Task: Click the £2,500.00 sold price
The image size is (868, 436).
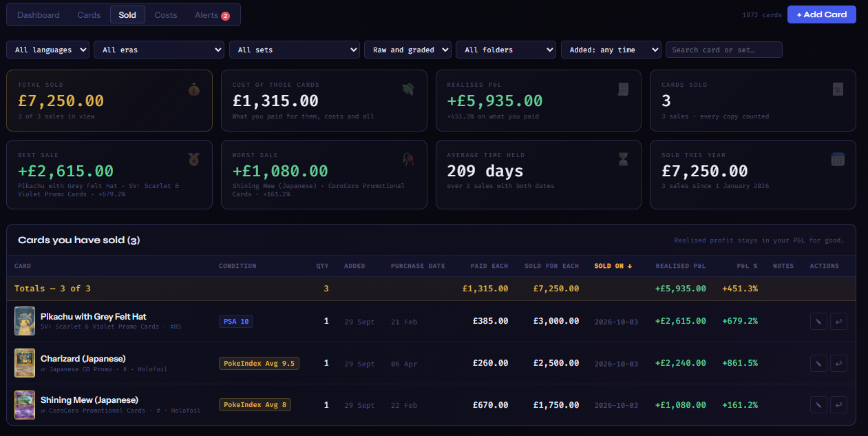Action: (x=556, y=363)
